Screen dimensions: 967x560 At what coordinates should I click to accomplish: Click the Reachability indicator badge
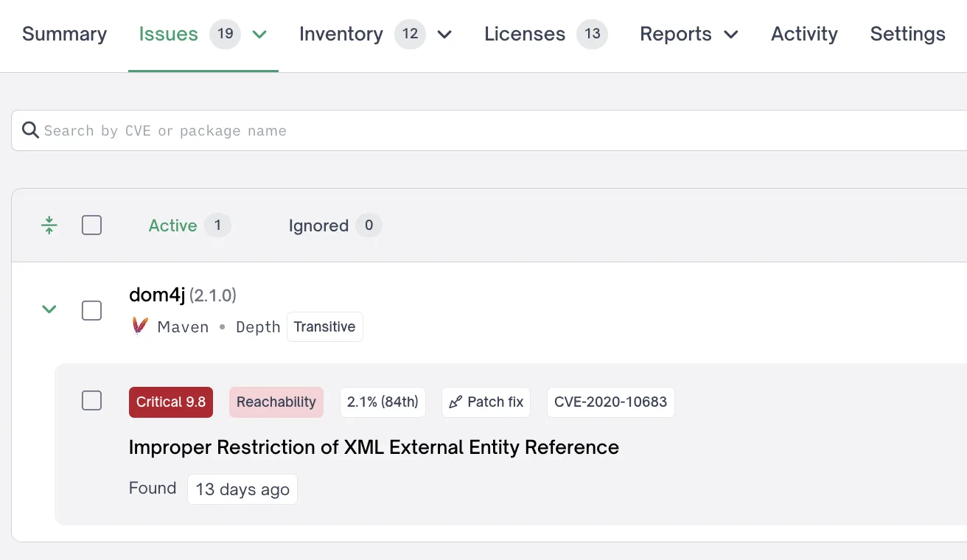[276, 402]
